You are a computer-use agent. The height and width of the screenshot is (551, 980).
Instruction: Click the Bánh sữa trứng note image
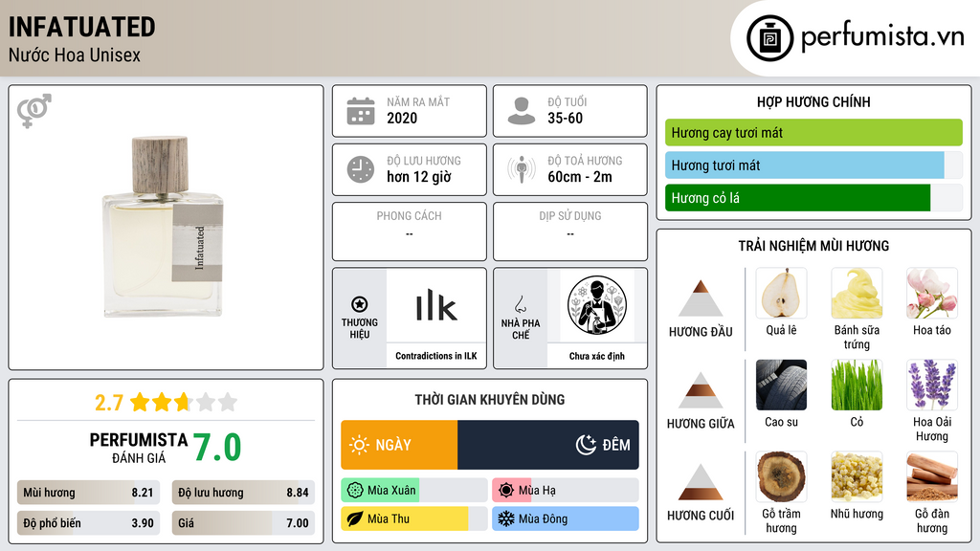point(857,294)
